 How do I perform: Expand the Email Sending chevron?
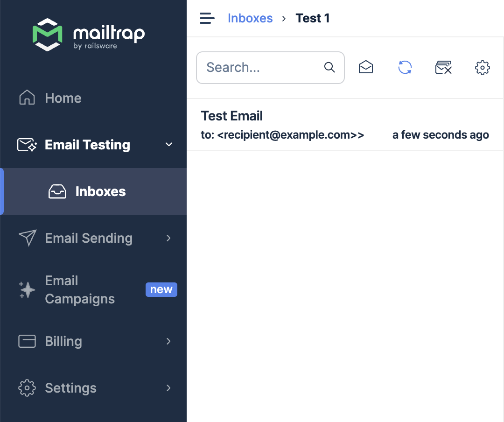[169, 238]
